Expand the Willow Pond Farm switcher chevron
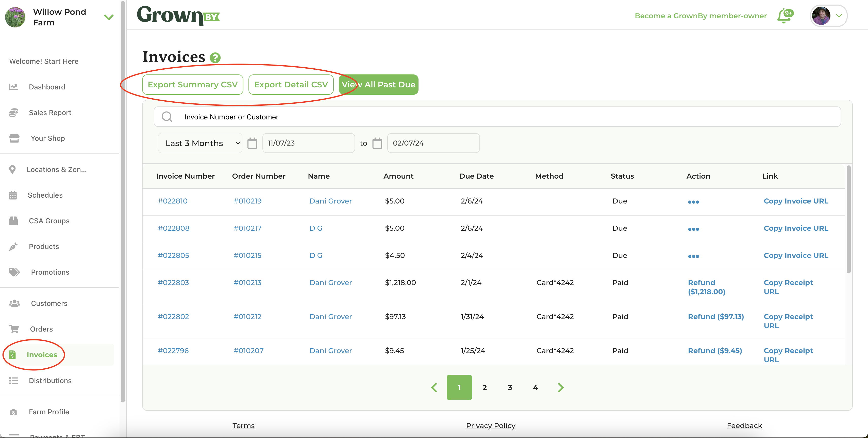868x438 pixels. tap(109, 17)
